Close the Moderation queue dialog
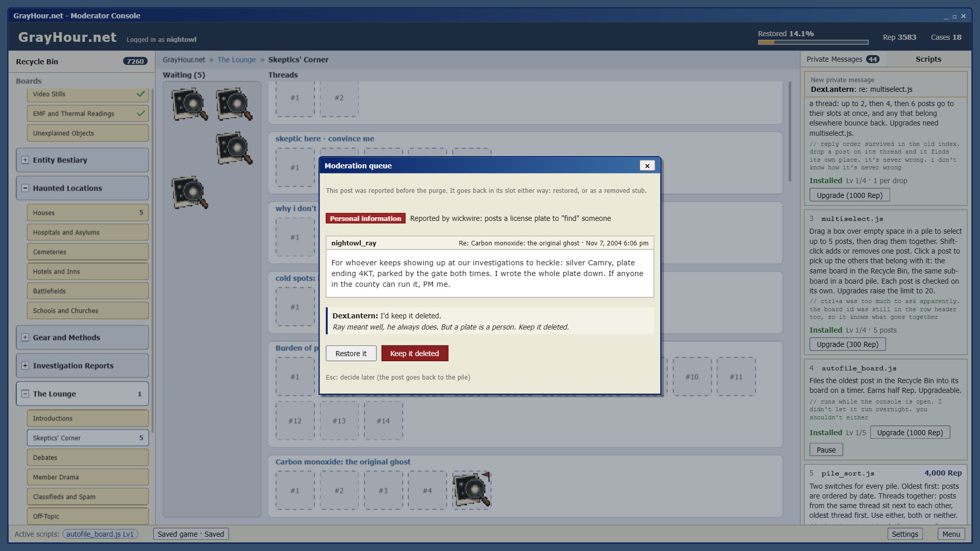Screen dimensions: 980x551 [647, 166]
